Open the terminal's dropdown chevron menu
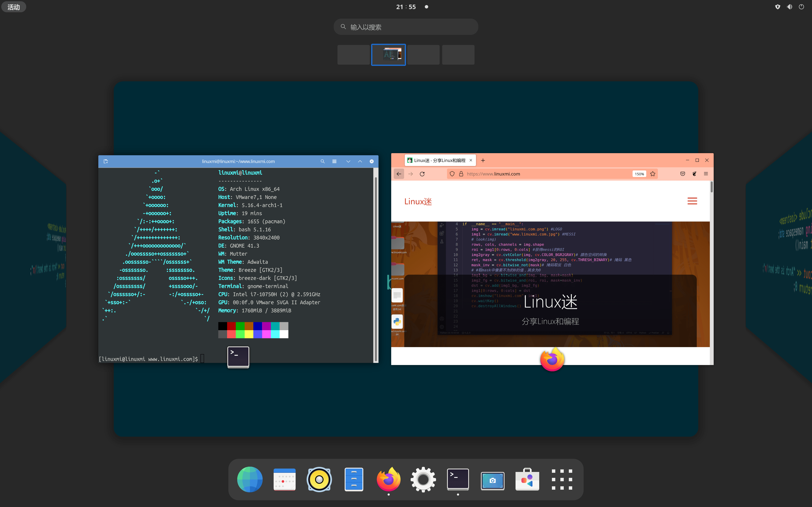The image size is (812, 507). (348, 161)
